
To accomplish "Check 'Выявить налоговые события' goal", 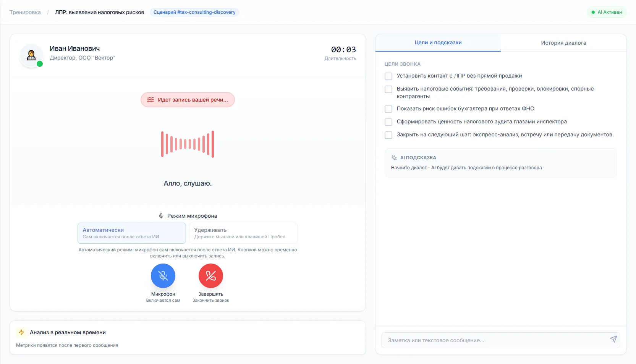I will coord(388,89).
